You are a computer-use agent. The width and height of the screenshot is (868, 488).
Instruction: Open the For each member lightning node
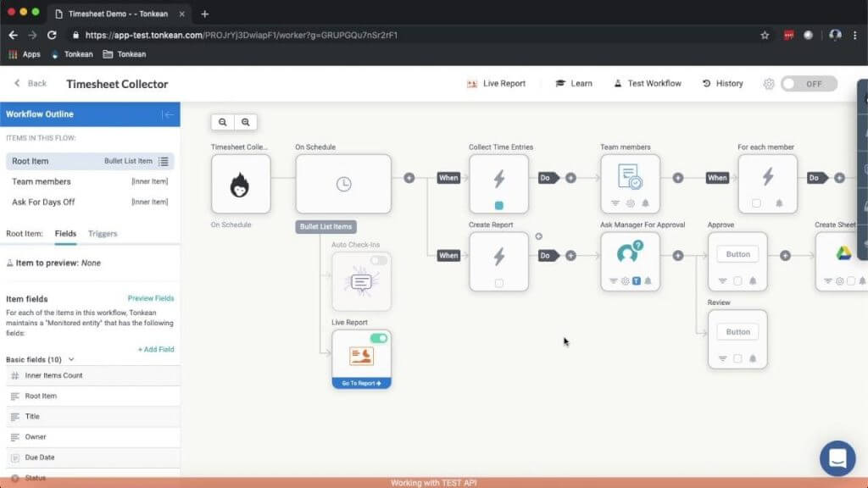click(x=767, y=184)
